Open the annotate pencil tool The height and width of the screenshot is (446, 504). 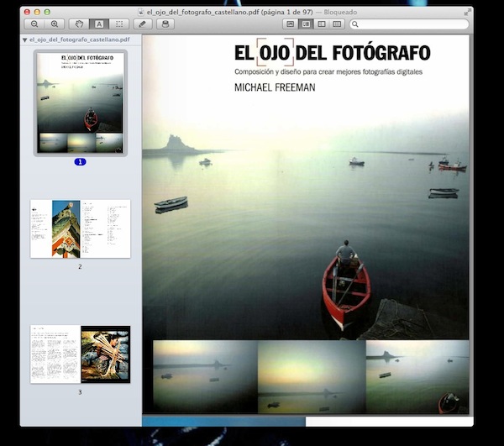pyautogui.click(x=143, y=24)
